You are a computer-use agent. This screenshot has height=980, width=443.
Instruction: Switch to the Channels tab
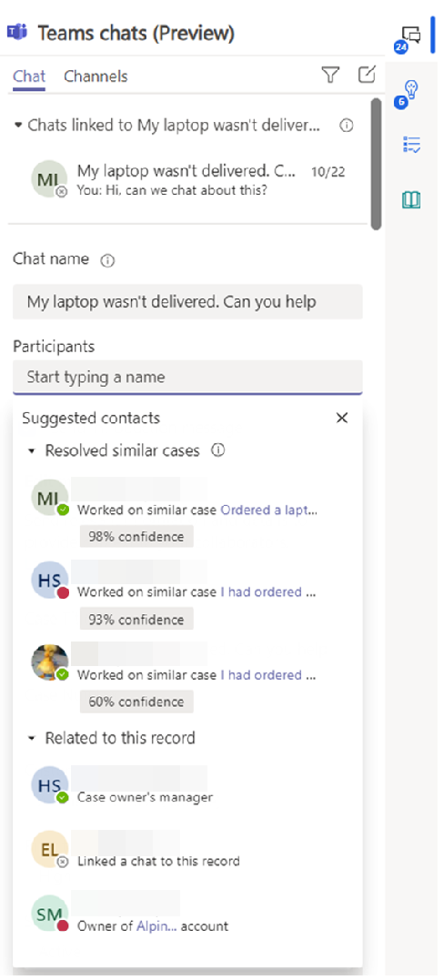point(96,76)
